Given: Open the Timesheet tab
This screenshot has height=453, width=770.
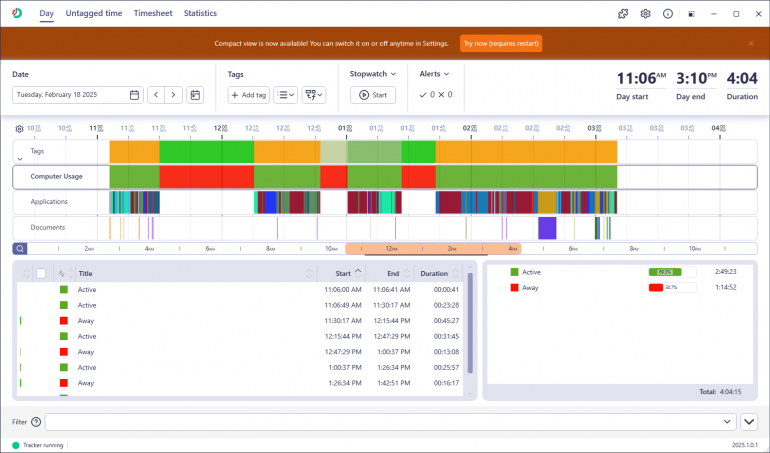Looking at the screenshot, I should pos(153,13).
